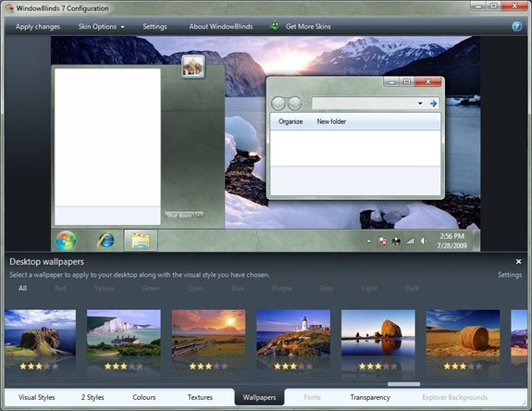
Task: Select the Dark wallpaper filter
Action: coord(412,288)
